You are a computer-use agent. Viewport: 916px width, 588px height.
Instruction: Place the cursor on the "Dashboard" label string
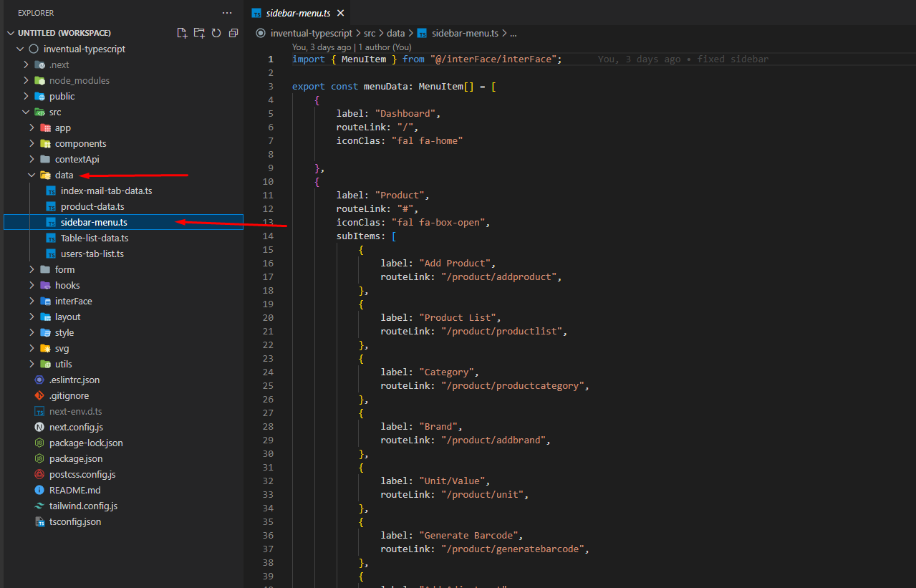405,113
